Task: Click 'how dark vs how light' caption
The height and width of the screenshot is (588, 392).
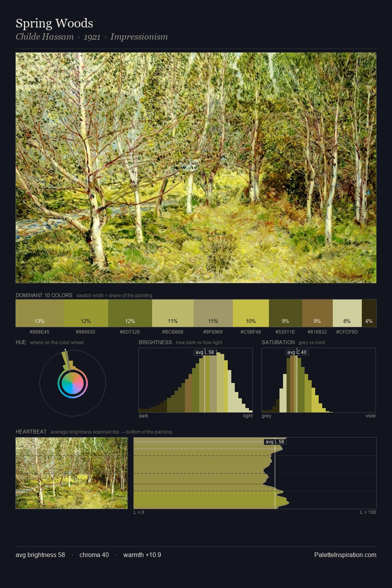Action: click(x=199, y=343)
